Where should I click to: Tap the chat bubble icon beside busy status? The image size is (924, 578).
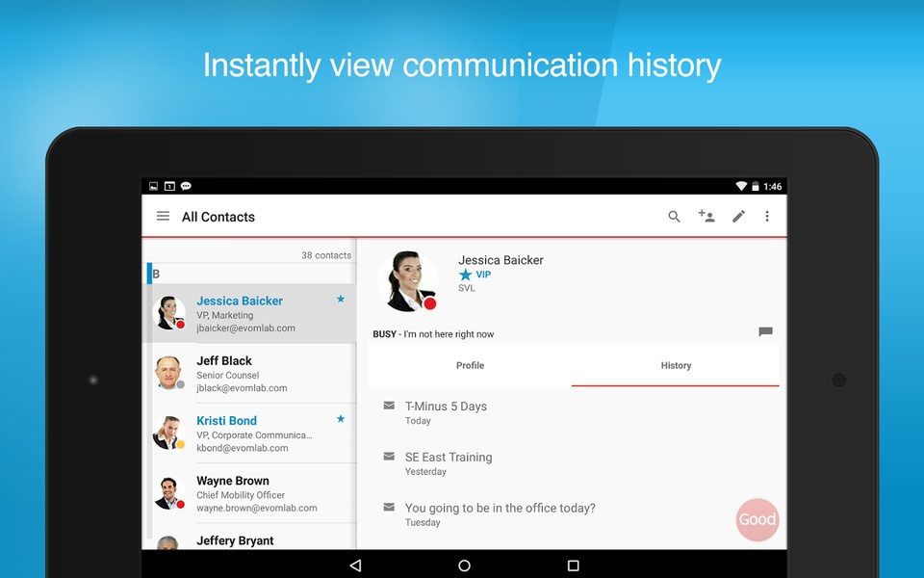[x=765, y=331]
